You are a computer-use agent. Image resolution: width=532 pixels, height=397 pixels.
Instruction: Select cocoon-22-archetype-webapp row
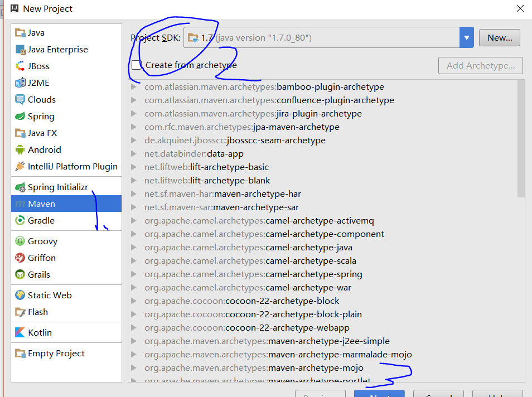tap(323, 328)
